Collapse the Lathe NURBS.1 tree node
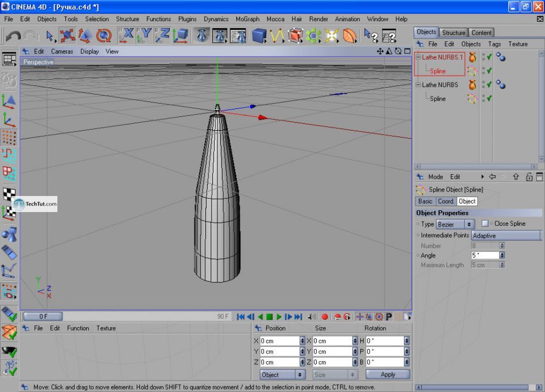This screenshot has height=392, width=545. point(418,57)
